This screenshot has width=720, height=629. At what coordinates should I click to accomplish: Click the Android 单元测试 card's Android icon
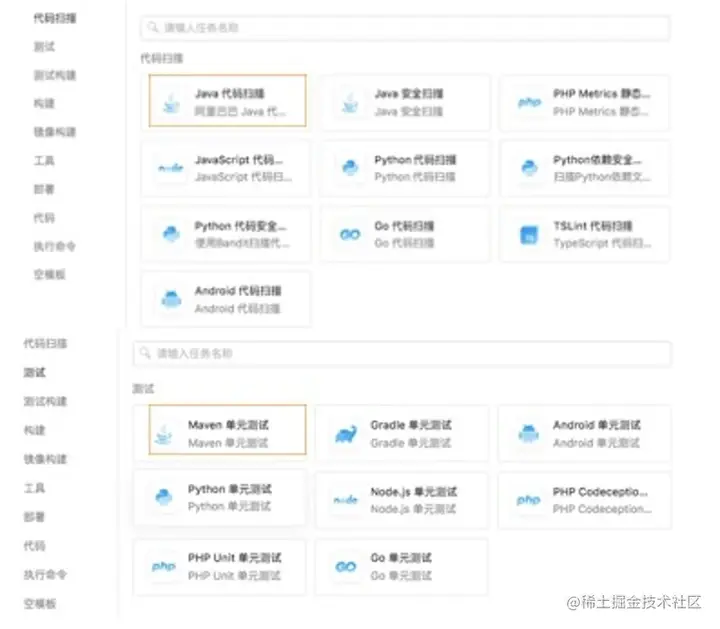pos(529,433)
